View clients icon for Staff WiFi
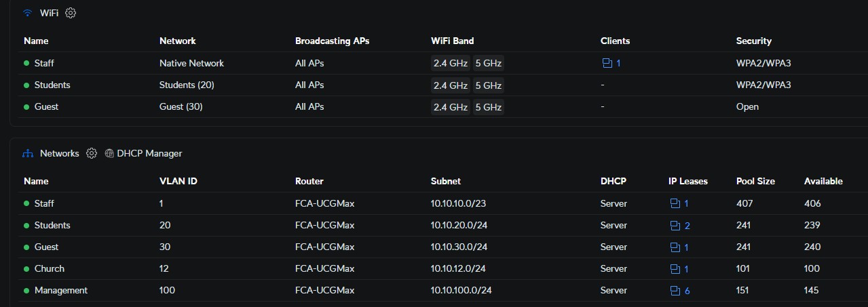868x307 pixels. (x=607, y=63)
